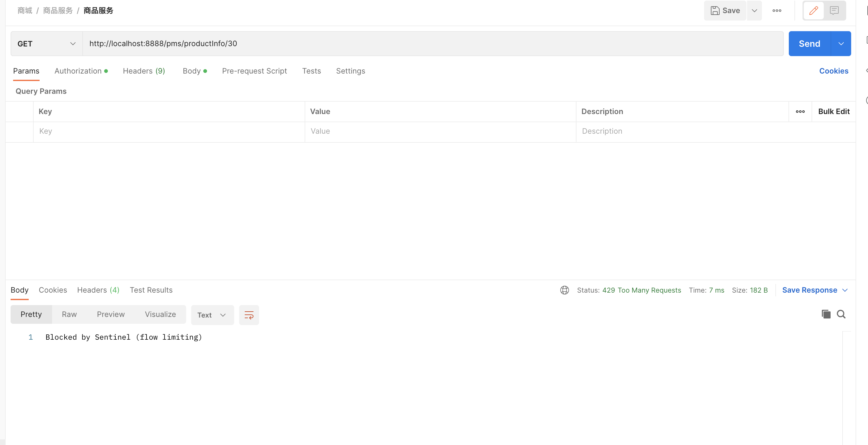Screen dimensions: 868x445
Task: Open the GET method dropdown
Action: tap(46, 44)
